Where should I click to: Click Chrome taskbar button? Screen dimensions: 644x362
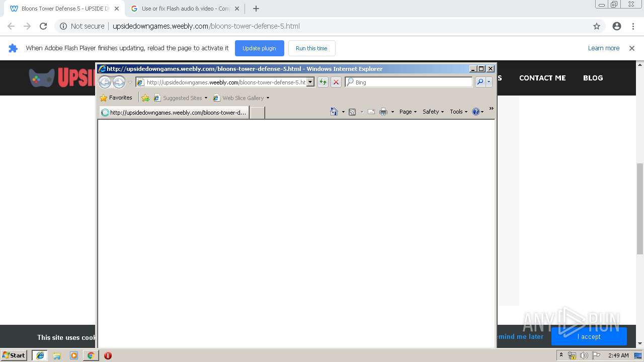91,355
